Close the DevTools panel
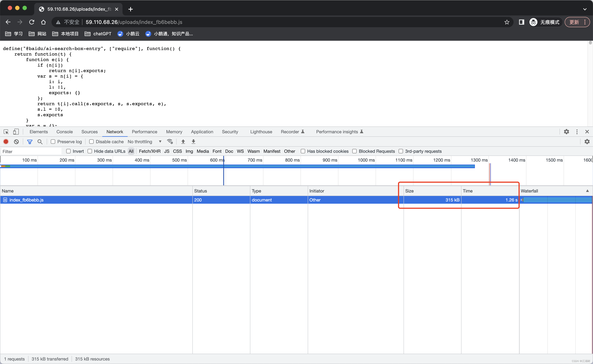 [x=587, y=132]
